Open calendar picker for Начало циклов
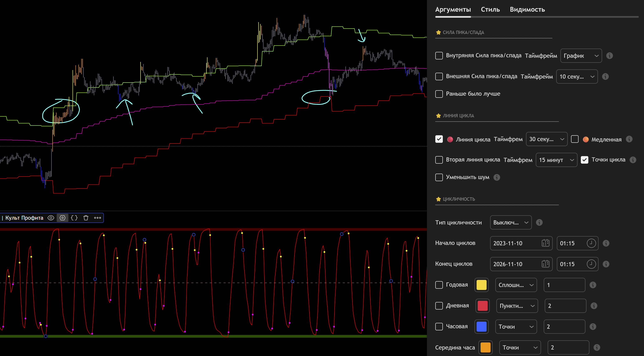The height and width of the screenshot is (356, 644). [x=545, y=243]
